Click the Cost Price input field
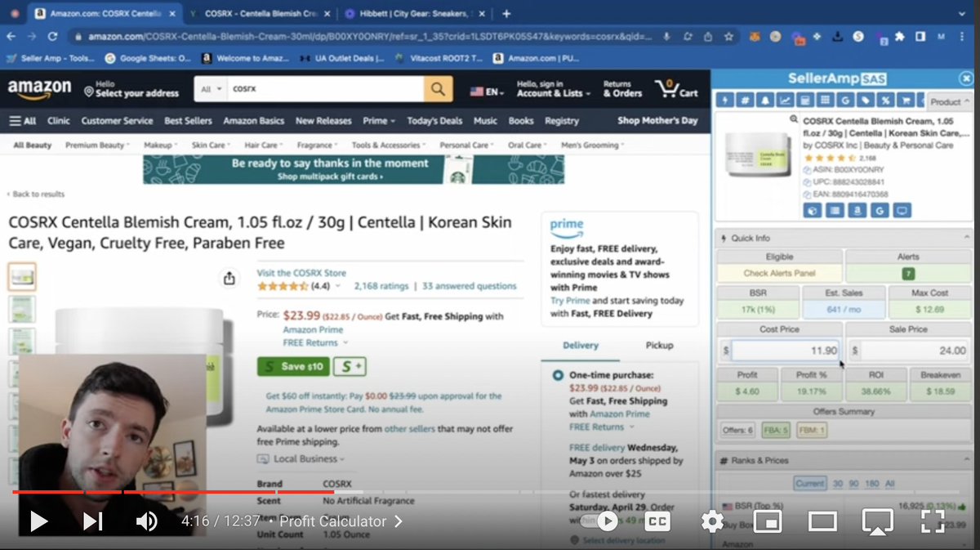This screenshot has width=980, height=550. click(786, 351)
